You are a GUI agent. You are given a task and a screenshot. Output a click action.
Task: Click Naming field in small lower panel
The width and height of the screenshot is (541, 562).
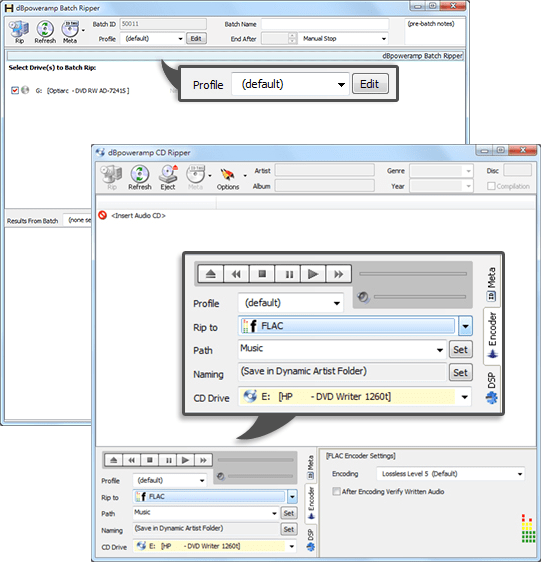click(206, 529)
